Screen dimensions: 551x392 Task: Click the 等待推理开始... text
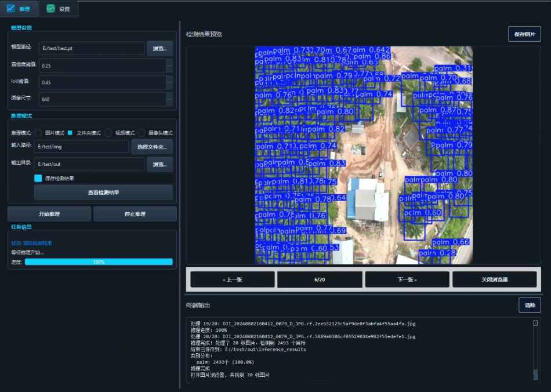coord(27,252)
